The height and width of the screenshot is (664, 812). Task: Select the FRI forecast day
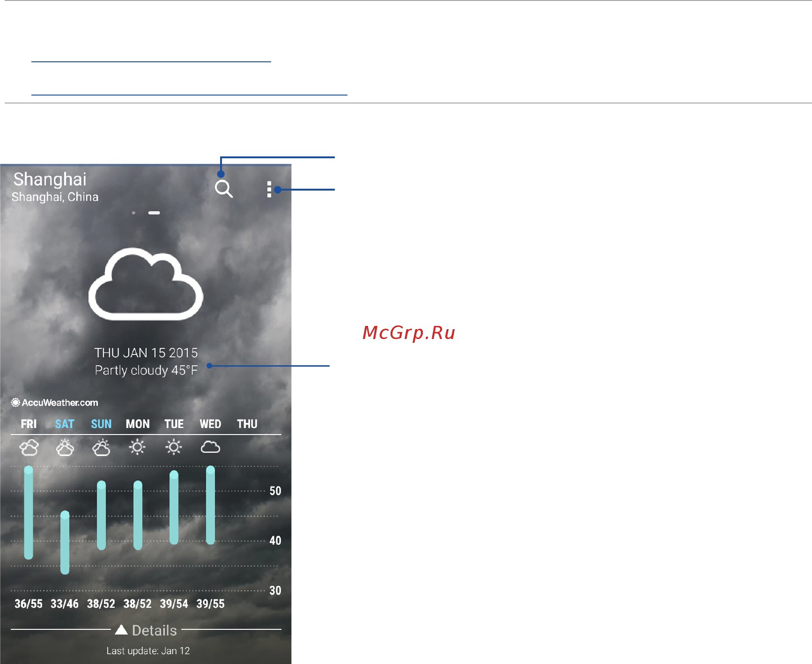[x=29, y=424]
